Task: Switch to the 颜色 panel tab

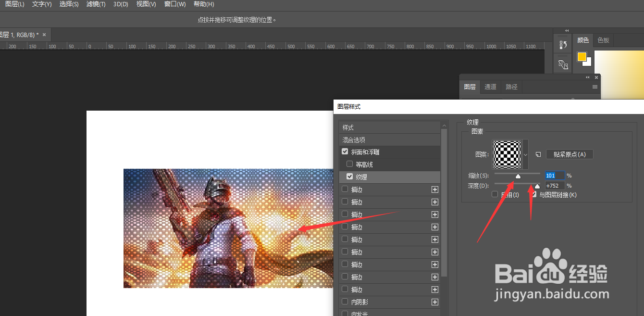Action: coord(583,40)
